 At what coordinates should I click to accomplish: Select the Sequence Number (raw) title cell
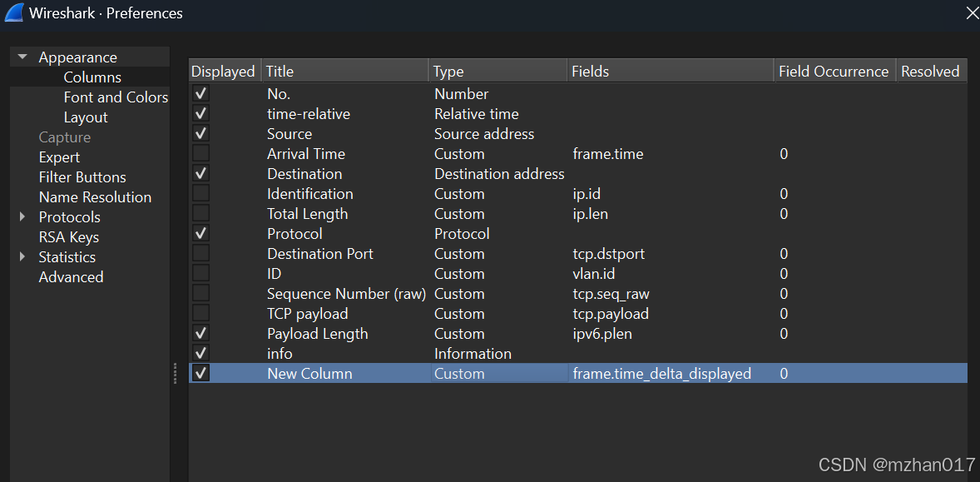(346, 294)
